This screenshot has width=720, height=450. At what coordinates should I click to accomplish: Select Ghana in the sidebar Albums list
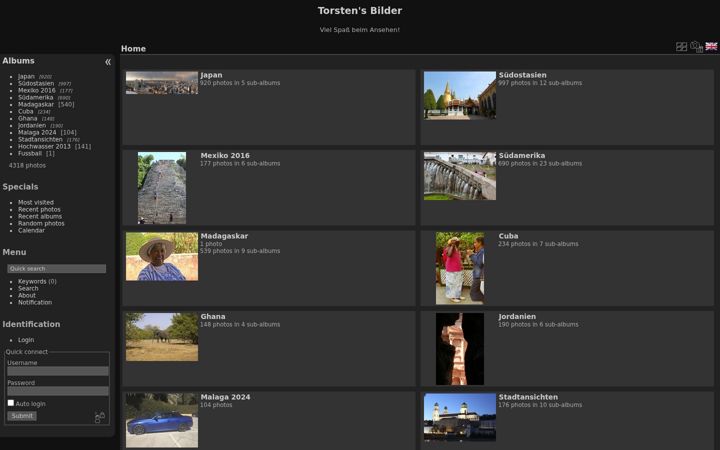[x=28, y=118]
